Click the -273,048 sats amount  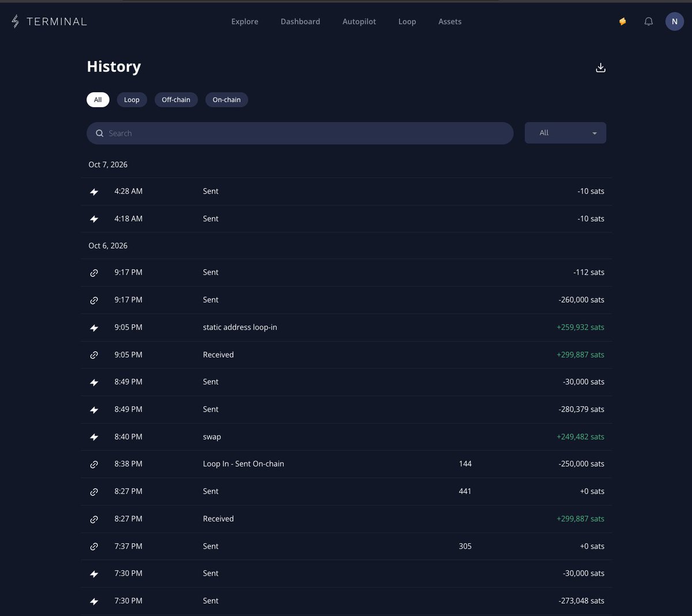[581, 601]
